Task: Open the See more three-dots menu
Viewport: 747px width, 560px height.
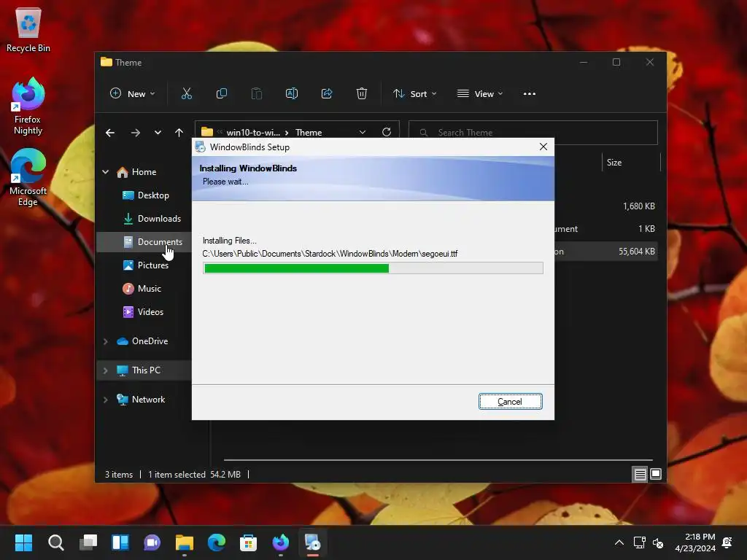Action: click(x=530, y=94)
